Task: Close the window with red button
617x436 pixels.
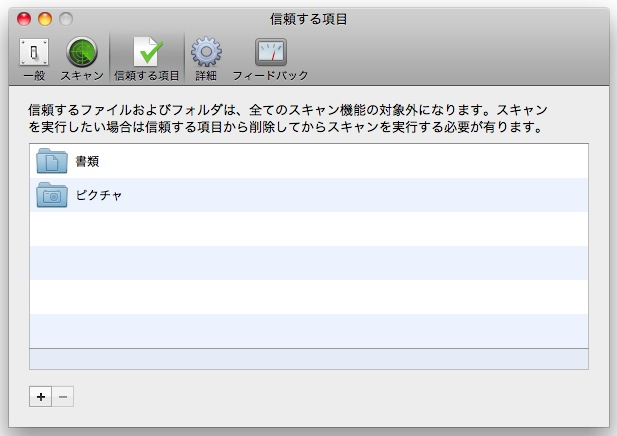Action: click(x=24, y=19)
